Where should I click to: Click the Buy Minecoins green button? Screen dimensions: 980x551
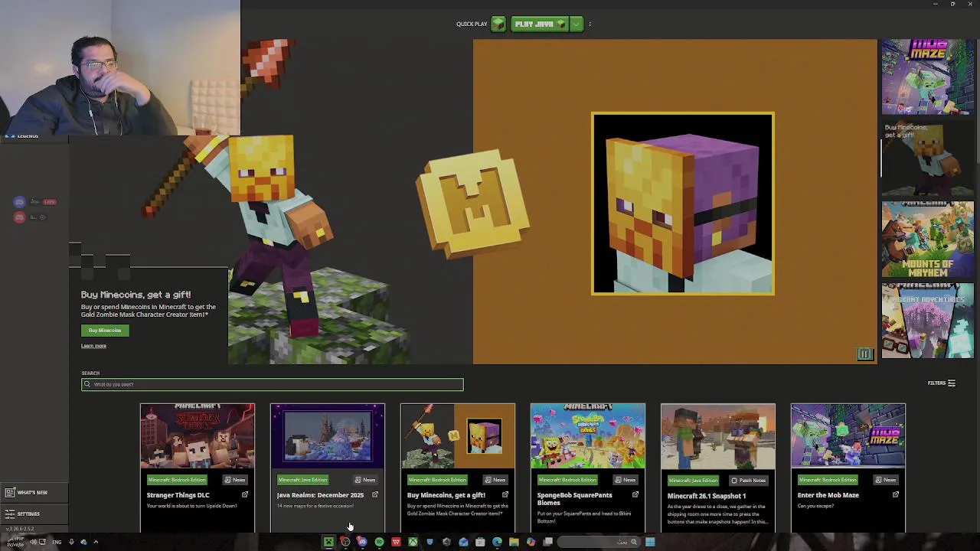click(x=105, y=331)
